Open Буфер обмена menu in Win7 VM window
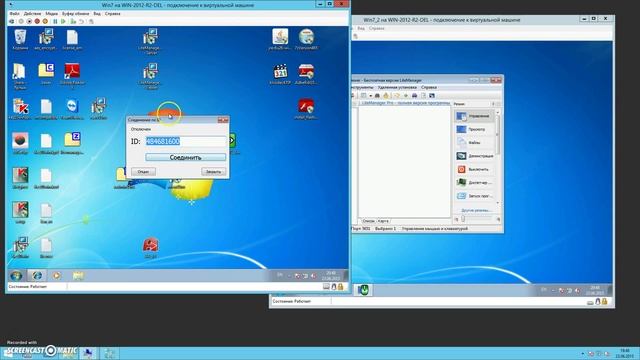This screenshot has width=640, height=360. pyautogui.click(x=76, y=13)
